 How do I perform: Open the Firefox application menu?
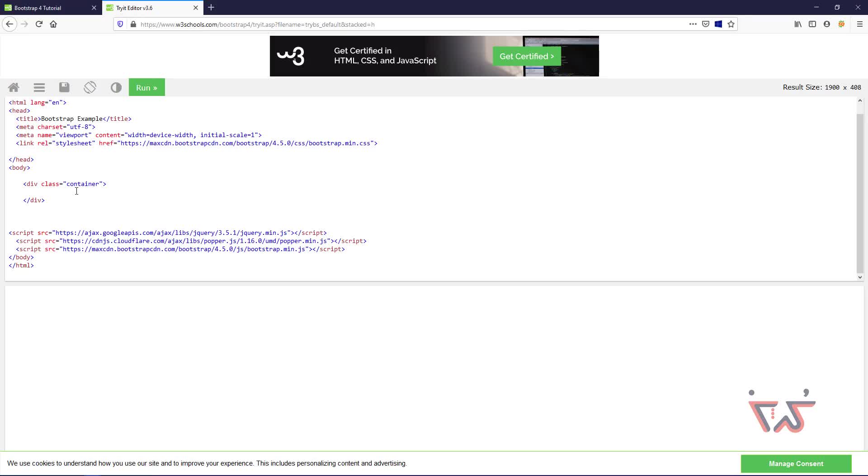860,24
